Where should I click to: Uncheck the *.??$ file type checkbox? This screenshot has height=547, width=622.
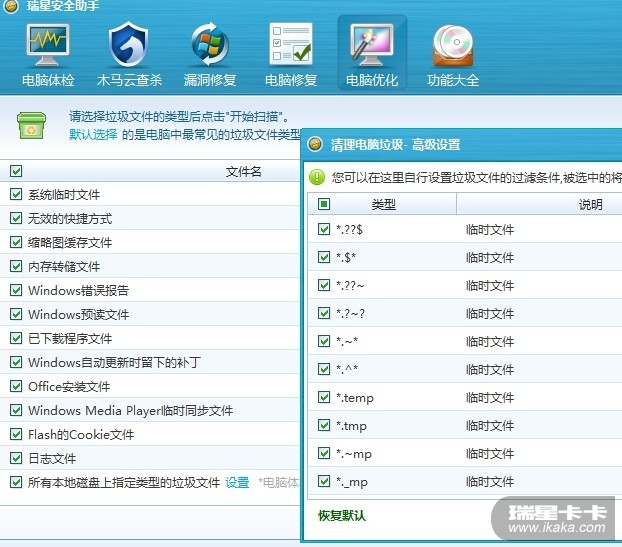click(324, 229)
